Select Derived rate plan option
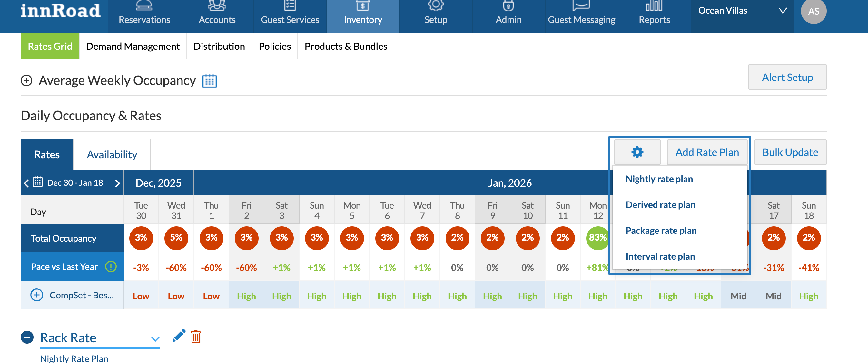868x363 pixels. [660, 204]
